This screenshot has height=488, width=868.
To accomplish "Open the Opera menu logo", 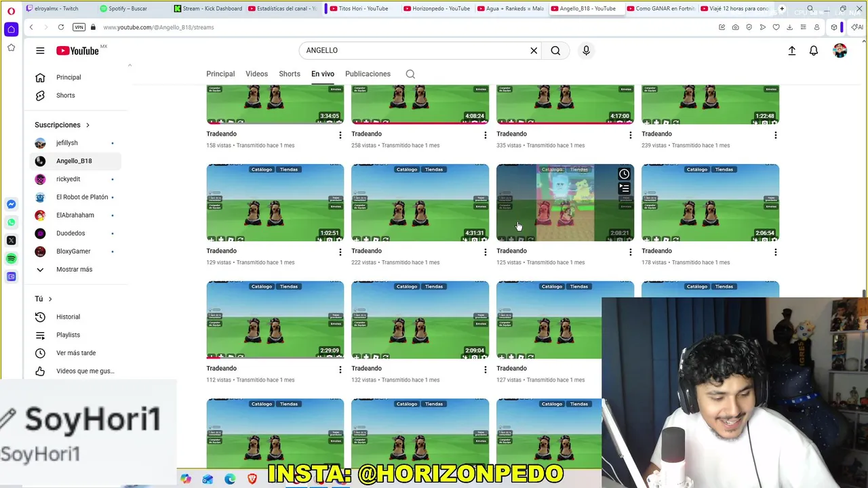I will click(11, 10).
